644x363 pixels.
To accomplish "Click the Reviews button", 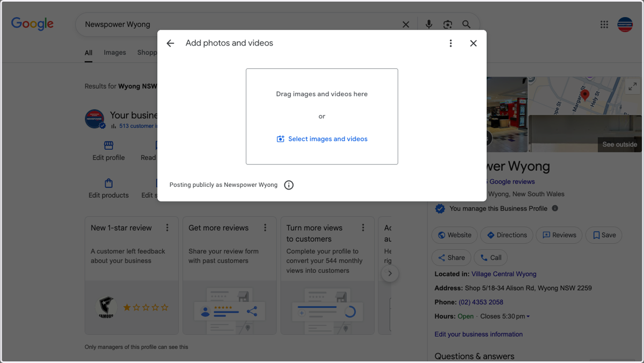I will point(559,235).
